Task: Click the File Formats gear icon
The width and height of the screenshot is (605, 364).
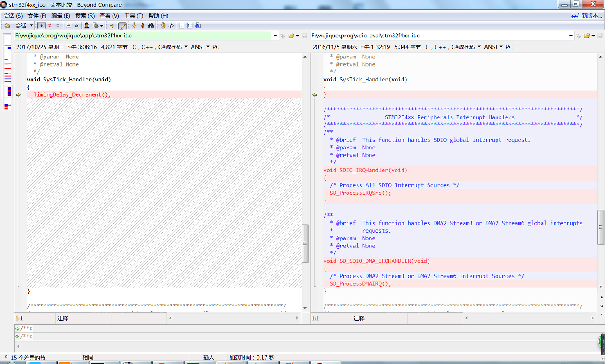Action: (x=95, y=26)
